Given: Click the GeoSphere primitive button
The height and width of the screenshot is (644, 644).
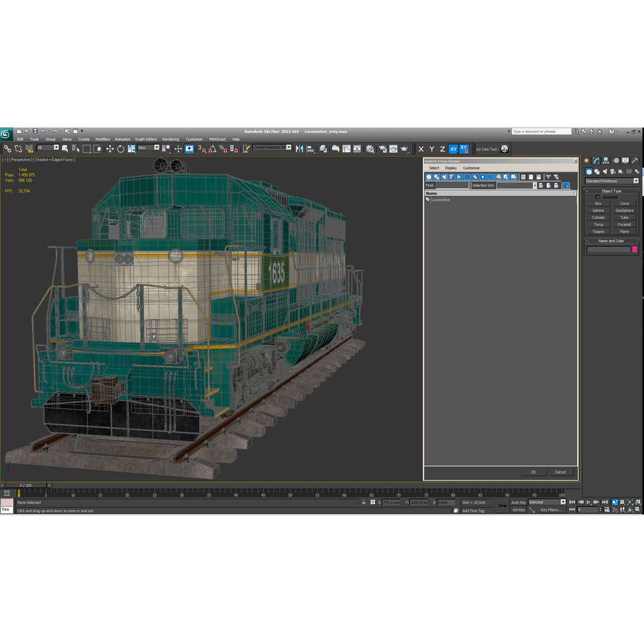Looking at the screenshot, I should 624,210.
